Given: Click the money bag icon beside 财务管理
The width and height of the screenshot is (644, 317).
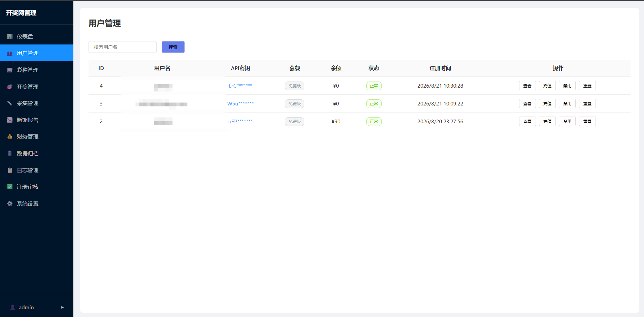Looking at the screenshot, I should click(10, 136).
